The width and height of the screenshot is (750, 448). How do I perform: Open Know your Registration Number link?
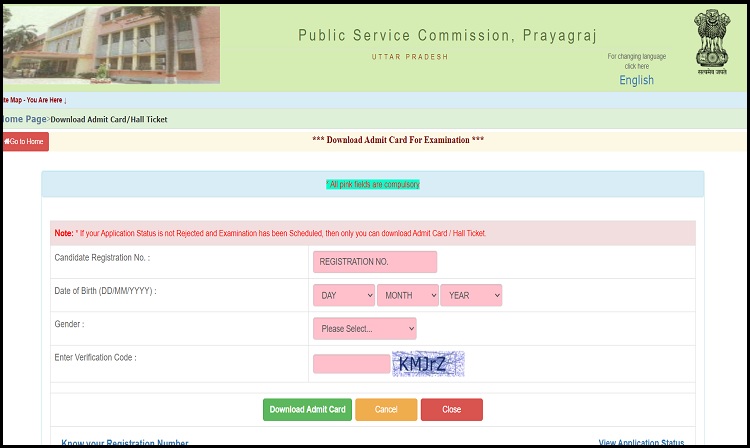125,443
